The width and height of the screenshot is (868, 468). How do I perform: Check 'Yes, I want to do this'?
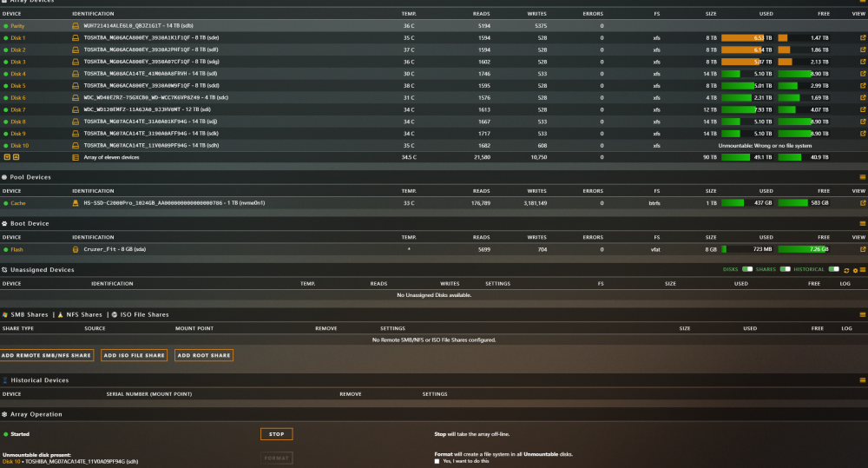point(437,461)
